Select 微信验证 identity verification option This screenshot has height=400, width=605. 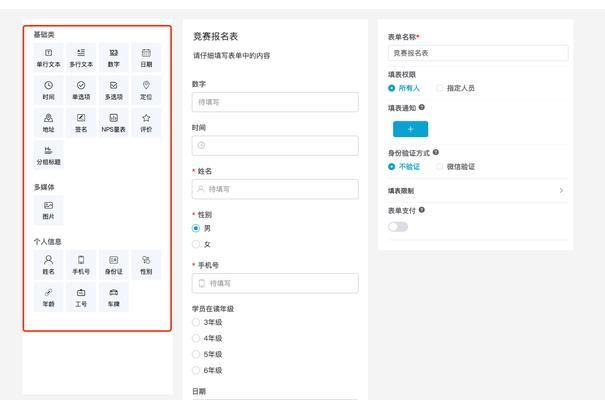point(439,167)
